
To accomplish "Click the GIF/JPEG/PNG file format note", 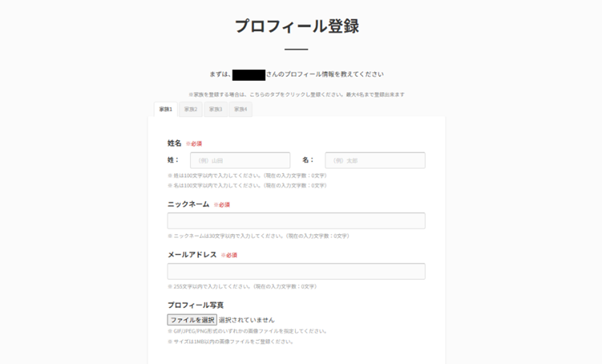I will [247, 331].
